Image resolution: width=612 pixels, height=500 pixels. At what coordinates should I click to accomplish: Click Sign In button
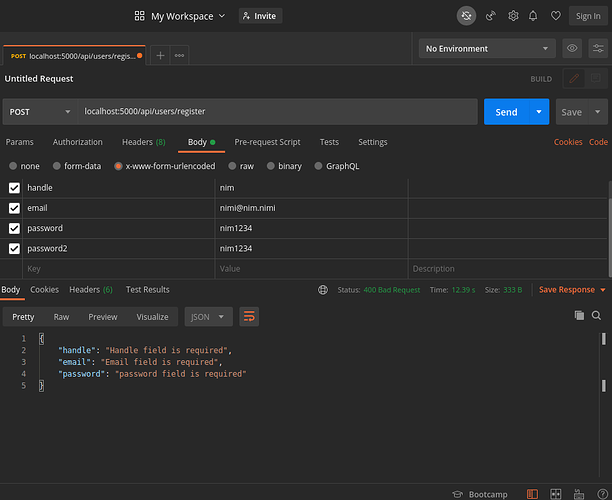(x=588, y=16)
